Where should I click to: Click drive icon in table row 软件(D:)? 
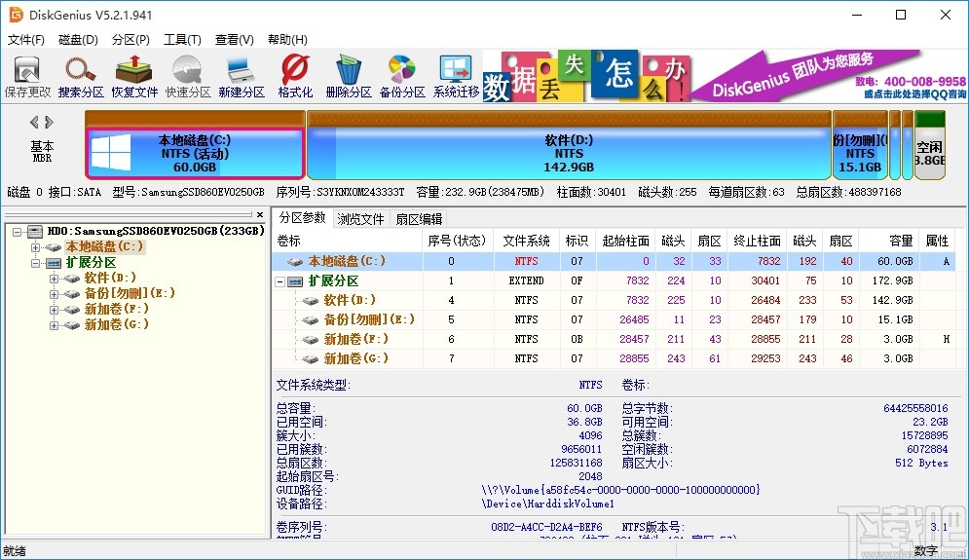311,301
